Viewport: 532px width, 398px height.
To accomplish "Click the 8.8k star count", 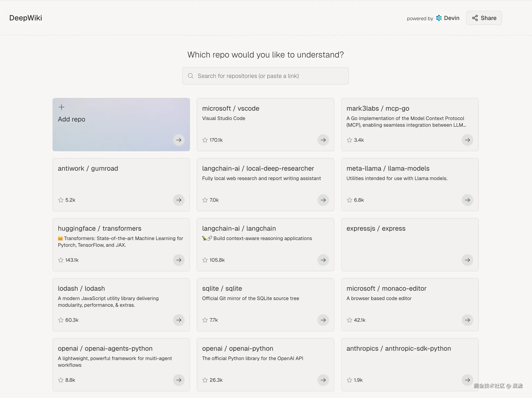I will click(x=70, y=380).
